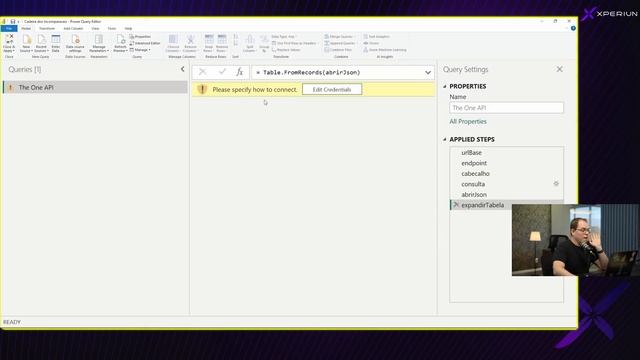Open query Properties from the ribbon

(x=140, y=37)
